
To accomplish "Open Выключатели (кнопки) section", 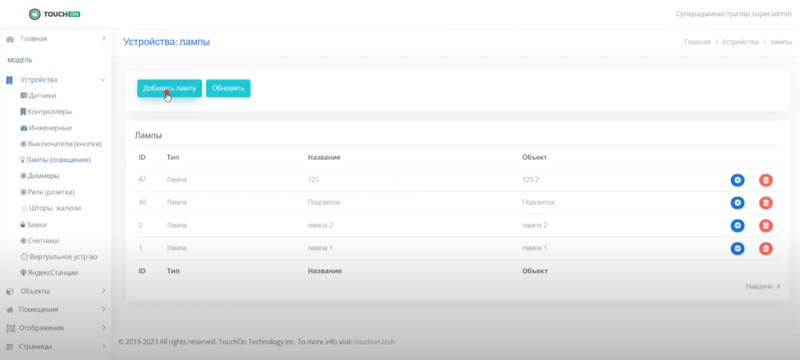I will coord(61,144).
